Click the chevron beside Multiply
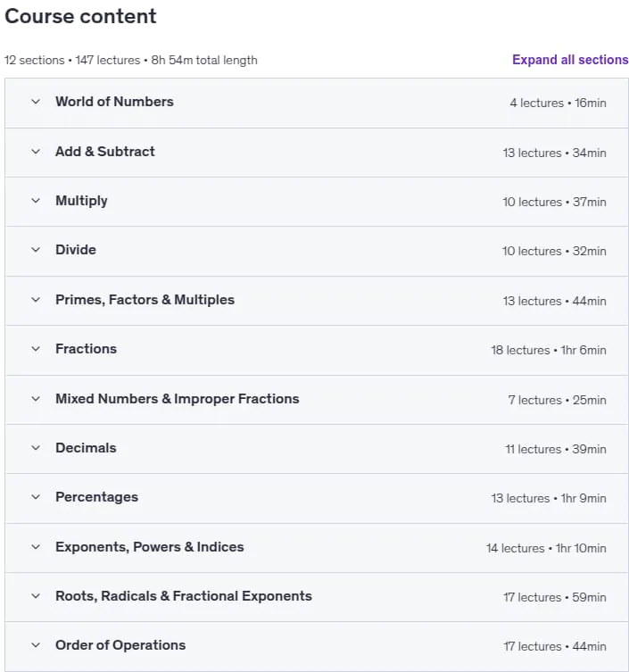629x672 pixels. [36, 201]
